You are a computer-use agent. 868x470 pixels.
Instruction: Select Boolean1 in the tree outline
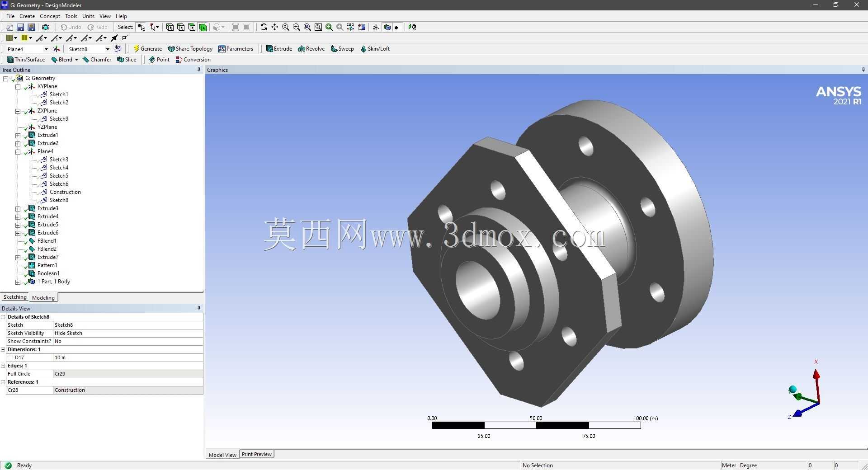48,273
